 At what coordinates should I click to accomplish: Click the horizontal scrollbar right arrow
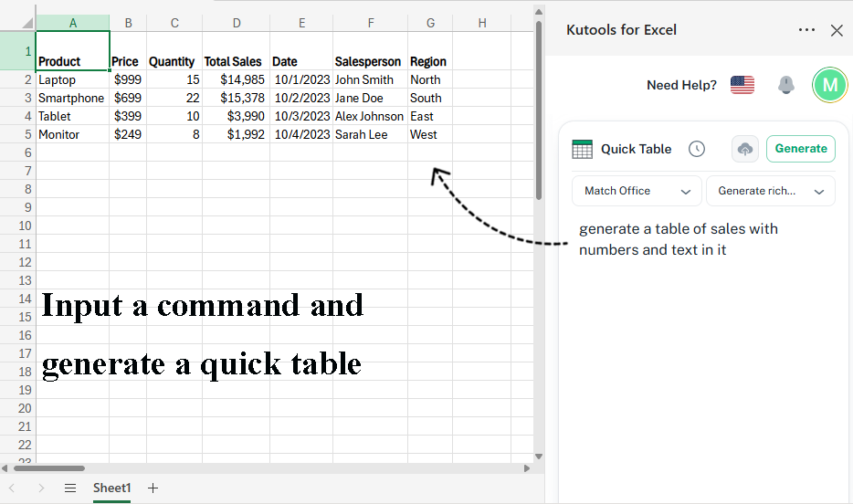click(x=527, y=468)
